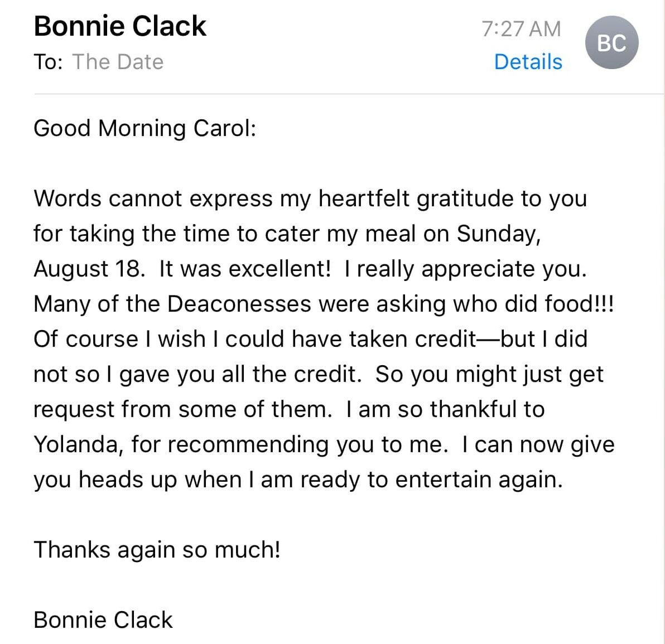Tap the 'To:' label
The image size is (665, 644).
click(x=49, y=62)
